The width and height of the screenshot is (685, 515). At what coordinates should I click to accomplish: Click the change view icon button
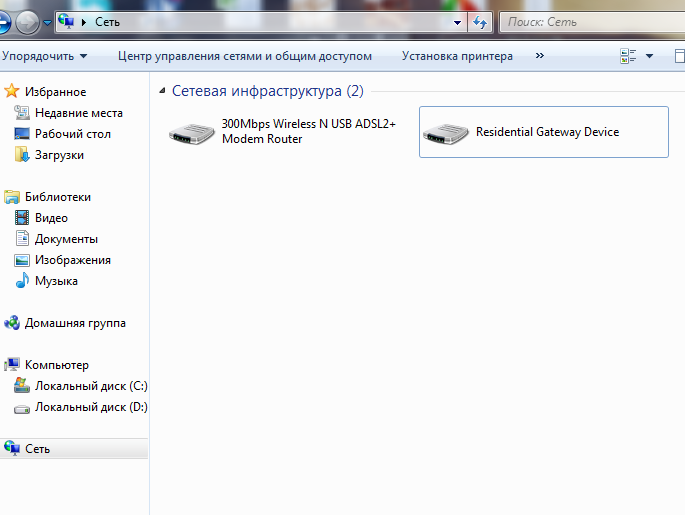(628, 56)
